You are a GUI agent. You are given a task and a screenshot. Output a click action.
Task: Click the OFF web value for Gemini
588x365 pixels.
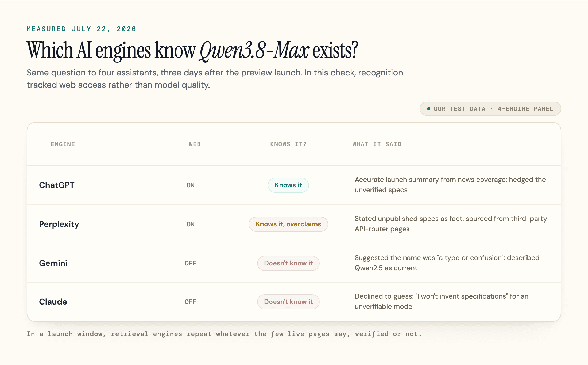(x=190, y=263)
